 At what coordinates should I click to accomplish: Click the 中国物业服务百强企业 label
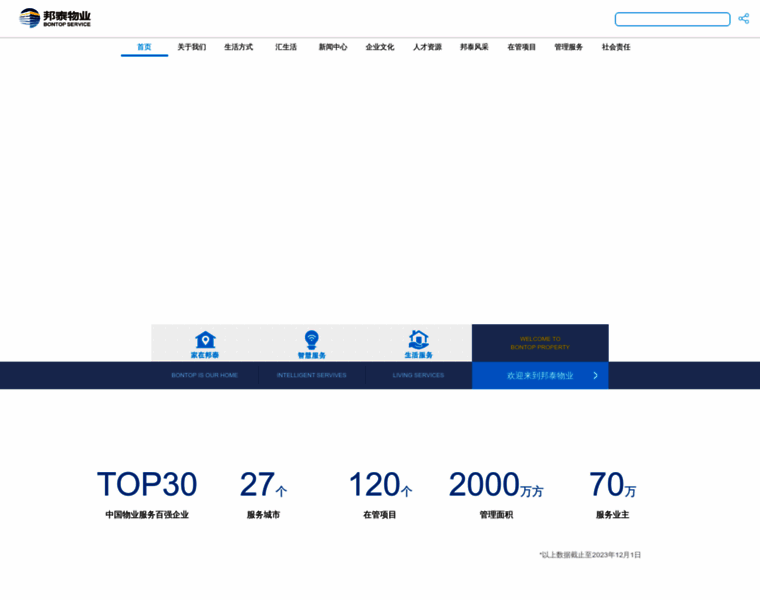click(147, 515)
